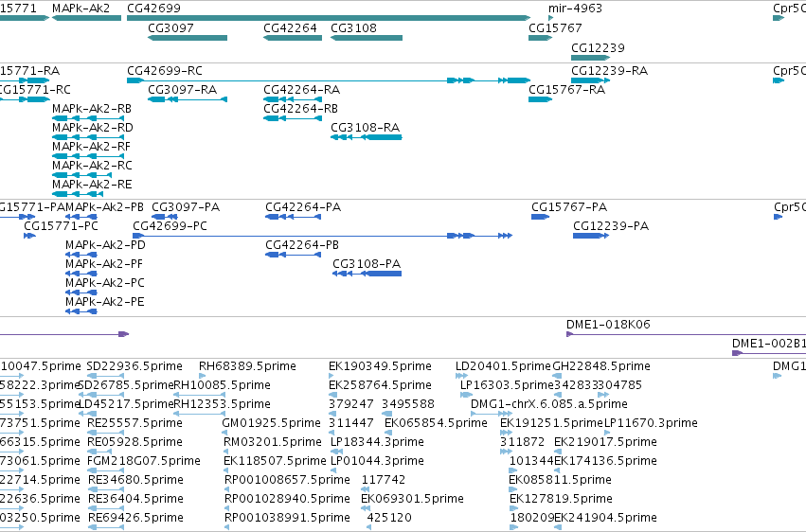806x532 pixels.
Task: Open EST EK069301.5prime
Action: pos(366,508)
